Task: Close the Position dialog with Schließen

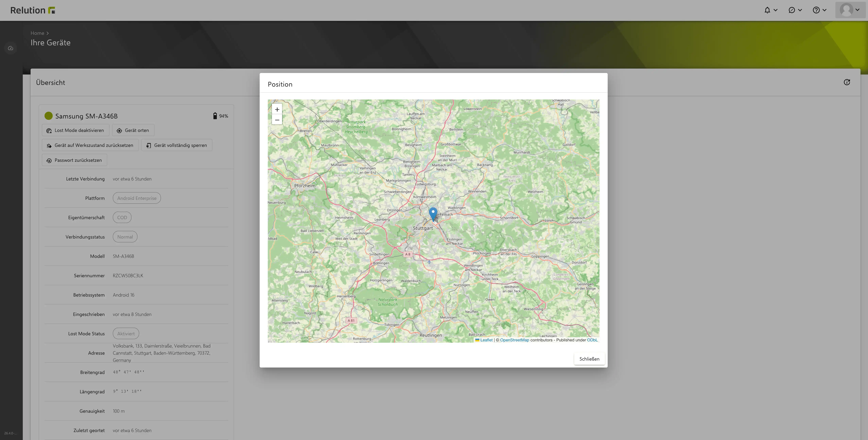Action: pos(589,359)
